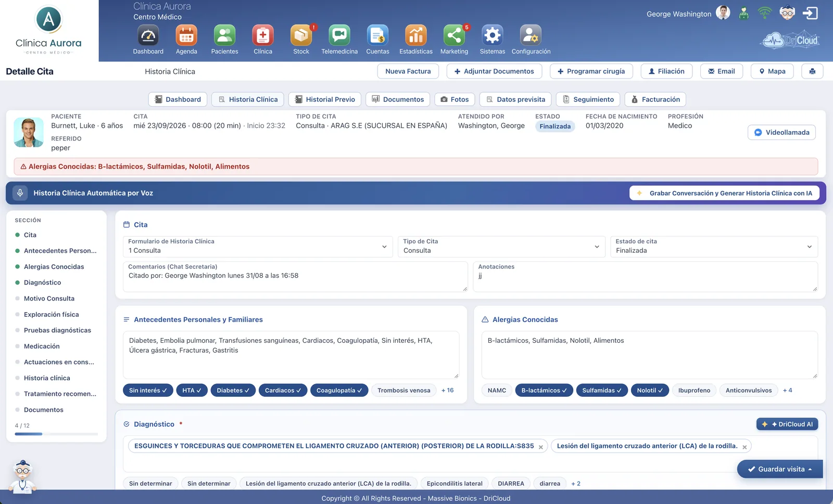Open the Stock box icon
833x504 pixels.
(x=301, y=35)
